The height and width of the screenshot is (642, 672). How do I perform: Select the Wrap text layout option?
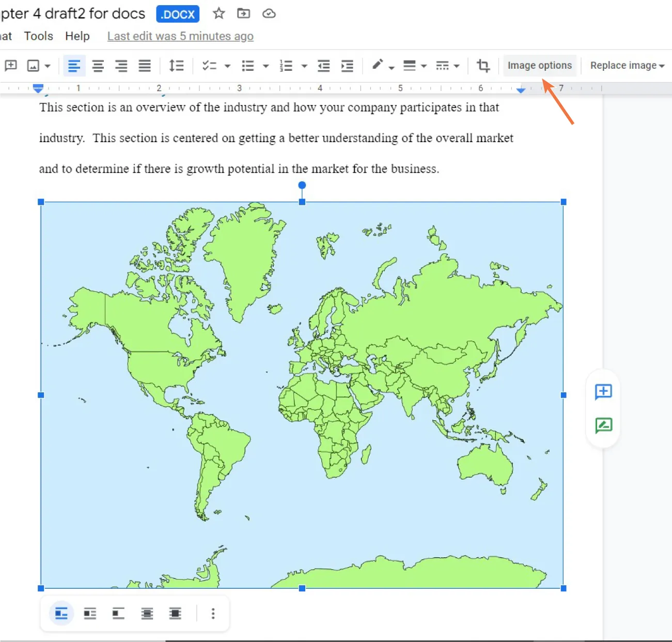(x=89, y=613)
